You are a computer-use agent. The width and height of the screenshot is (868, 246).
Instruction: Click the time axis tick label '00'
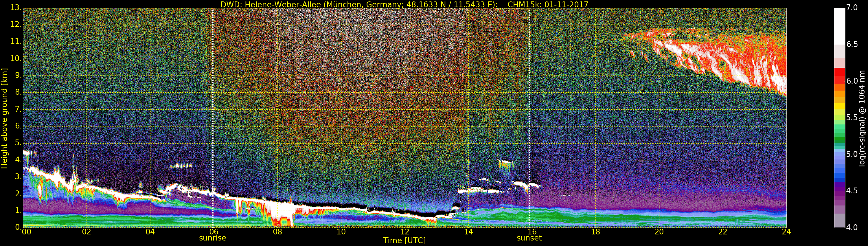(27, 232)
